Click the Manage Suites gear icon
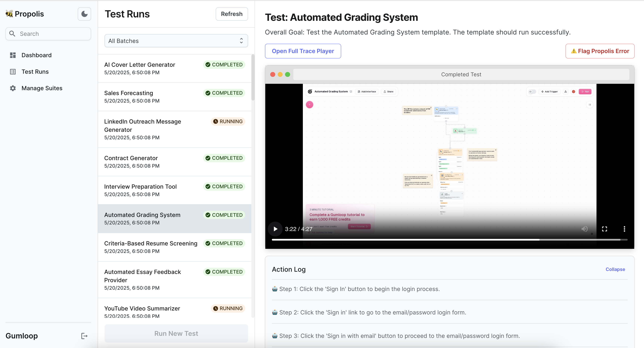The height and width of the screenshot is (348, 644). pyautogui.click(x=13, y=88)
